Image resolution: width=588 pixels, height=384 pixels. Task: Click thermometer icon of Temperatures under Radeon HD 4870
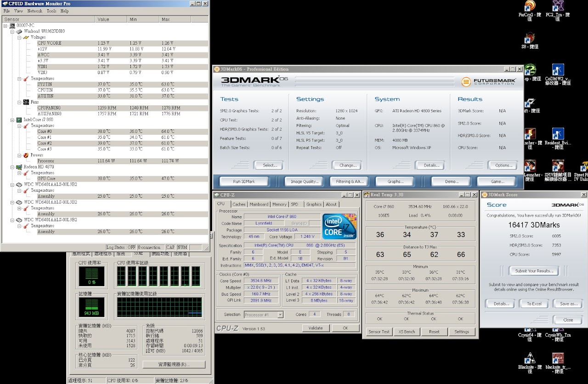[x=26, y=173]
